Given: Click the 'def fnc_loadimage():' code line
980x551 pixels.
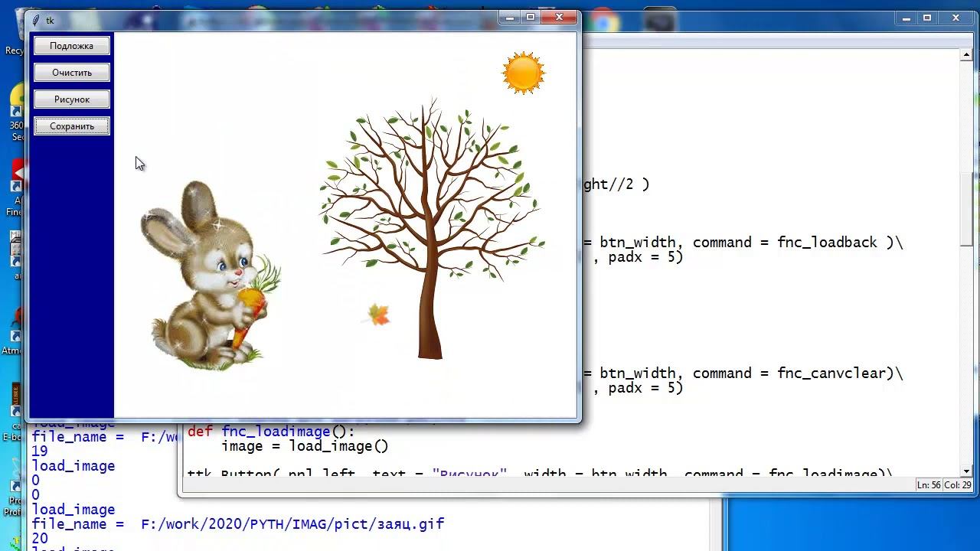Looking at the screenshot, I should [x=271, y=432].
